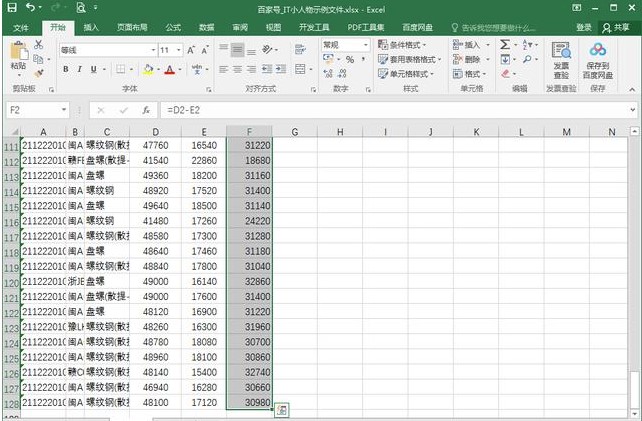
Task: Toggle Underline formatting
Action: pos(94,69)
